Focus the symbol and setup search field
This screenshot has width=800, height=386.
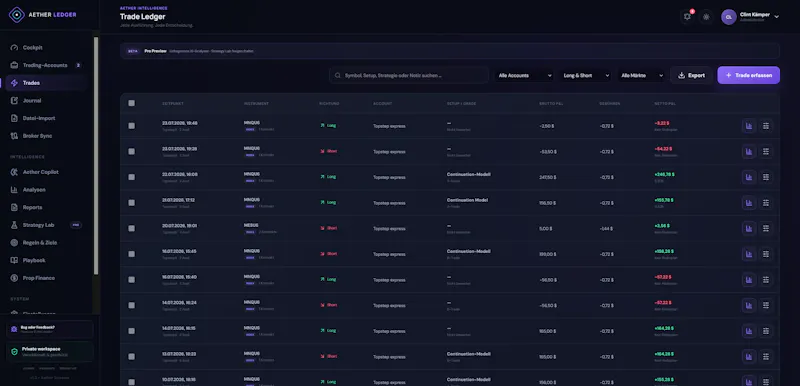tap(409, 75)
